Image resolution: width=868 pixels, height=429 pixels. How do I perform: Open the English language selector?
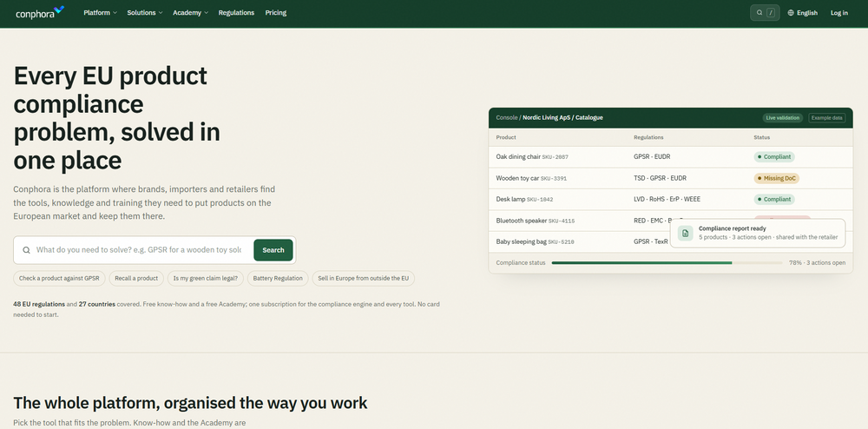pos(802,13)
